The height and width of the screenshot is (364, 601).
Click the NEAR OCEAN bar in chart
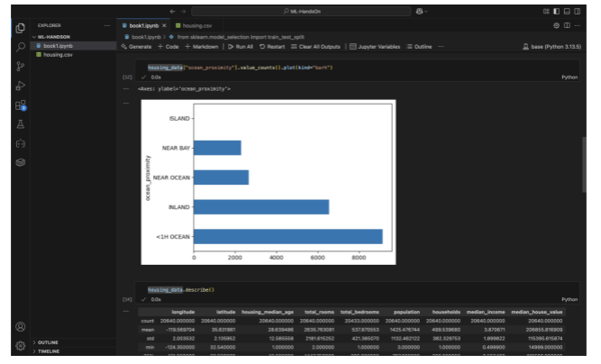tap(221, 177)
